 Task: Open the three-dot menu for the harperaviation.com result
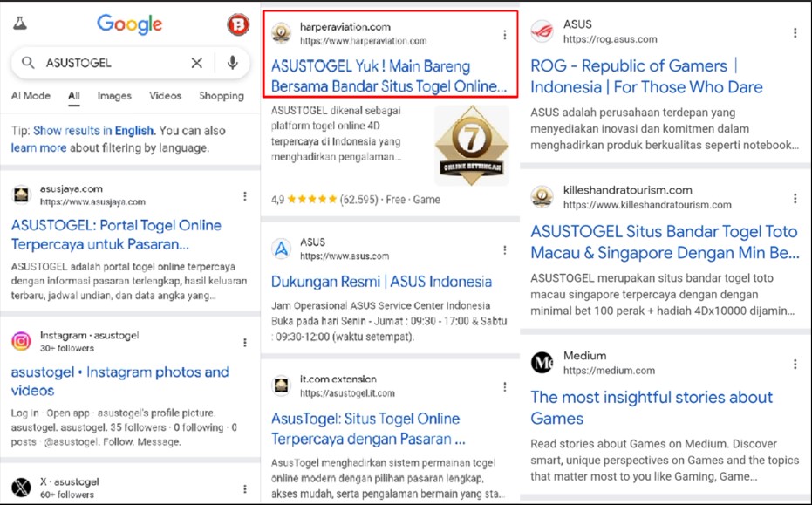[504, 35]
